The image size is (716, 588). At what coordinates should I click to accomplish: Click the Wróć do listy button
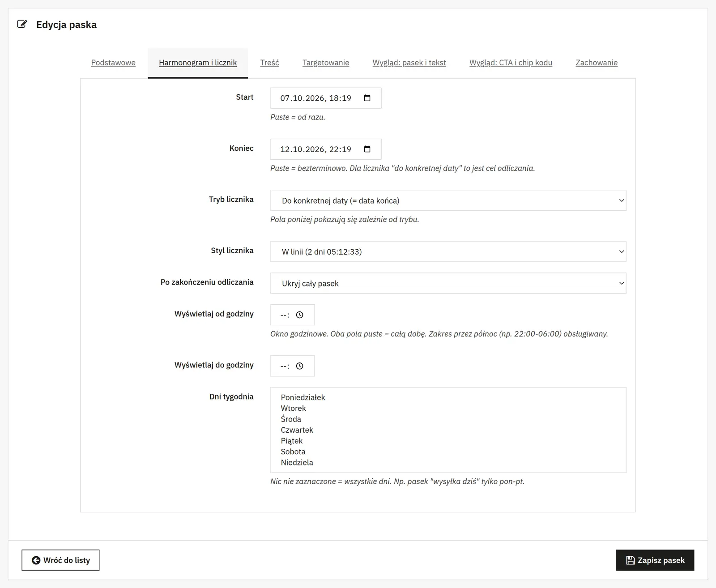coord(60,560)
